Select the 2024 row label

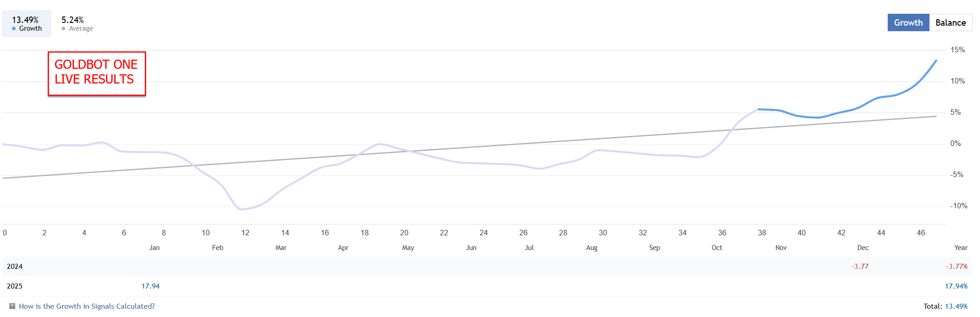coord(15,267)
